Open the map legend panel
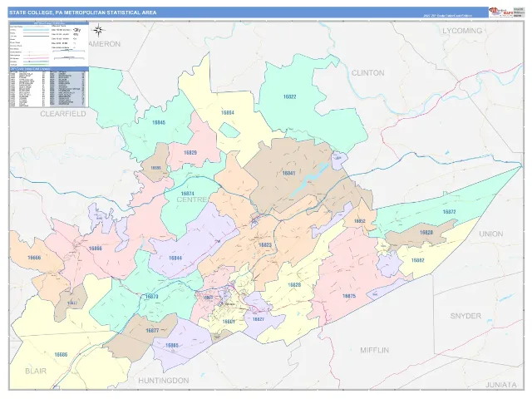 [x=49, y=44]
